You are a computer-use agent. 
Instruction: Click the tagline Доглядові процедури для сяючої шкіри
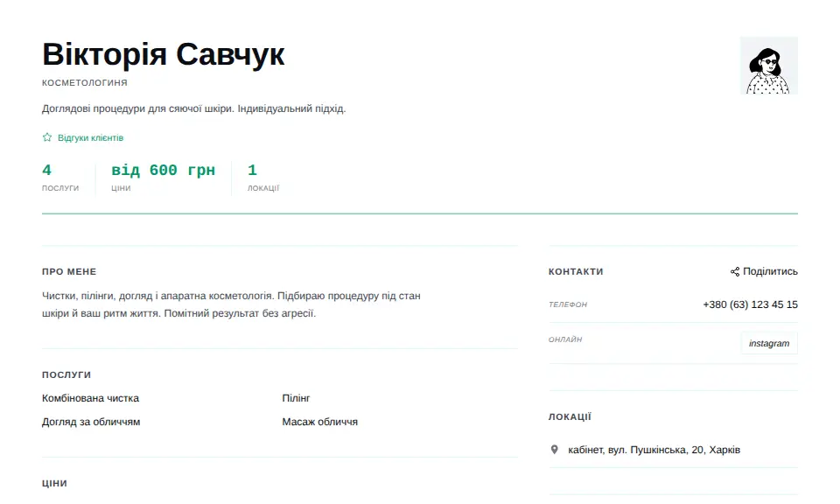point(194,108)
